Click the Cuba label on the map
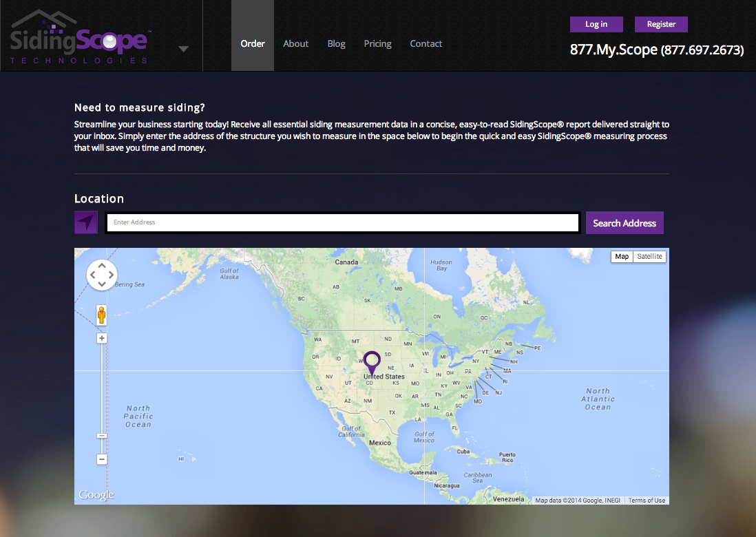This screenshot has height=537, width=756. pos(463,452)
